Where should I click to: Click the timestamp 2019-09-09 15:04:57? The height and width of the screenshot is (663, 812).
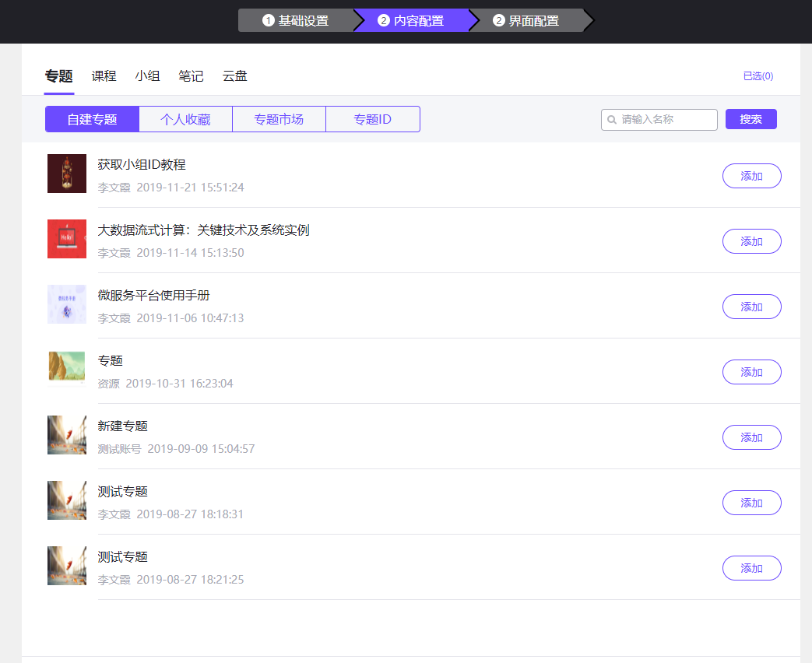point(201,449)
